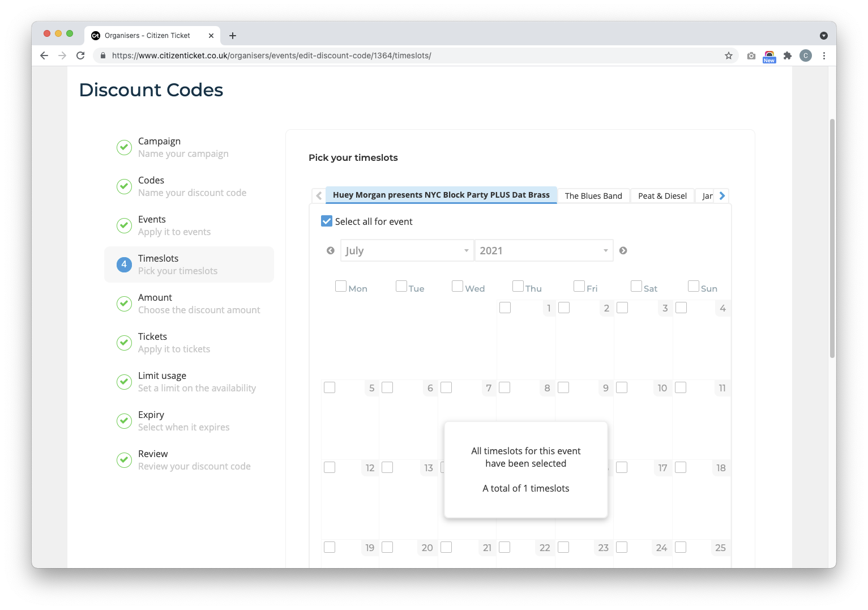Click the Limit usage step checkmark icon
Screen dimensions: 868x610
click(124, 382)
